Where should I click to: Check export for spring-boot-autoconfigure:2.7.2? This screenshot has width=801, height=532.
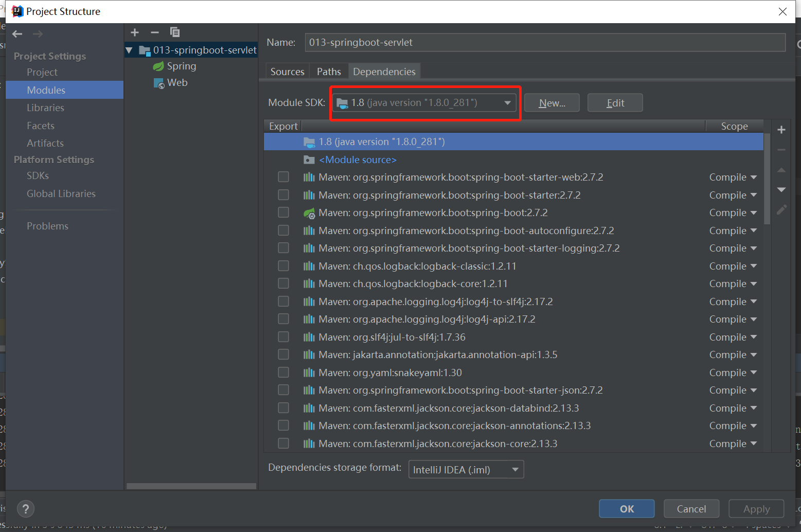283,230
